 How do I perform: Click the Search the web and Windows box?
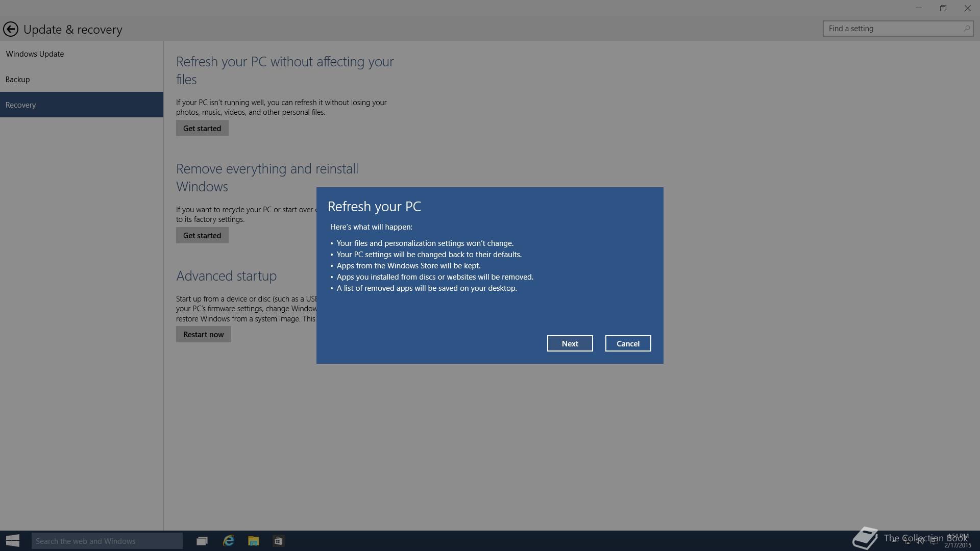click(x=107, y=541)
